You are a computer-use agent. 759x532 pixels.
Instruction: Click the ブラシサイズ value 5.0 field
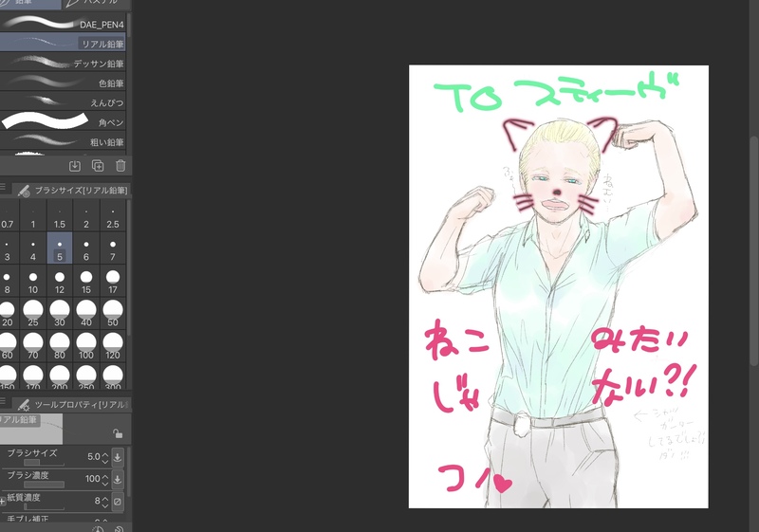93,457
